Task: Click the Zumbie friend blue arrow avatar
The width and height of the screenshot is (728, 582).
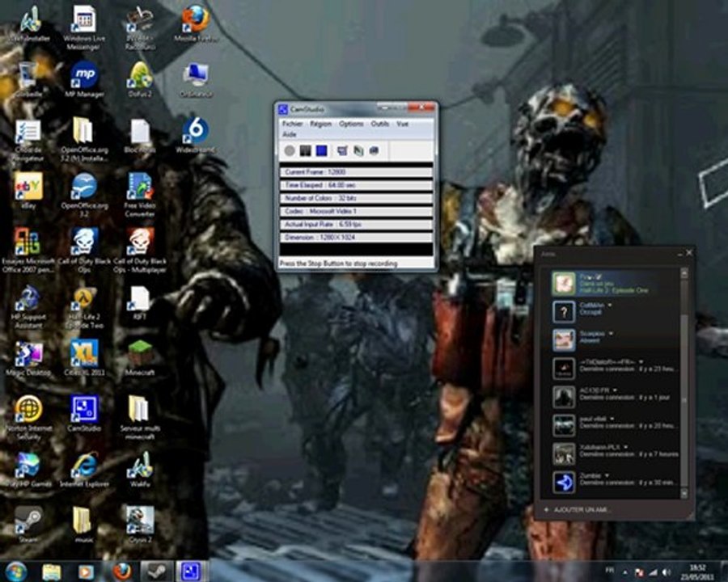Action: pos(564,483)
